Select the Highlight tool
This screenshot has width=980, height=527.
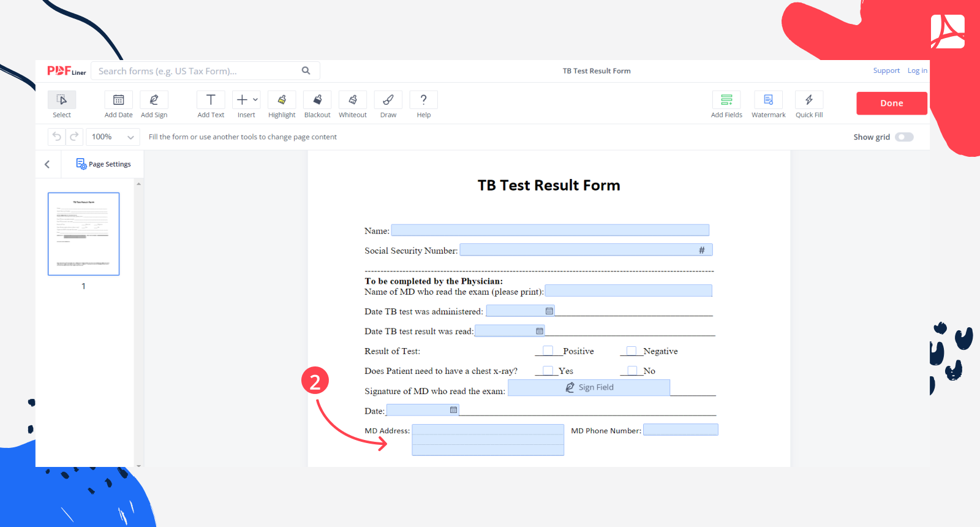tap(282, 100)
